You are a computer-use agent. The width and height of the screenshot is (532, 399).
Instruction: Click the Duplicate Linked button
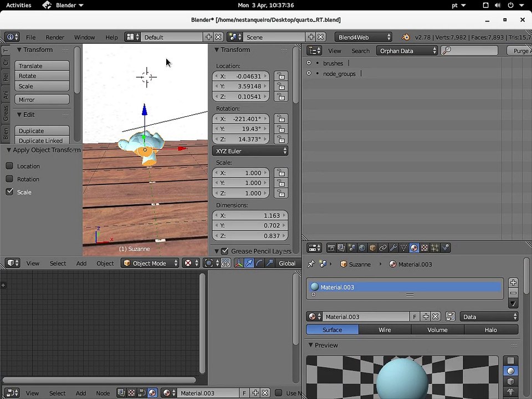(42, 140)
